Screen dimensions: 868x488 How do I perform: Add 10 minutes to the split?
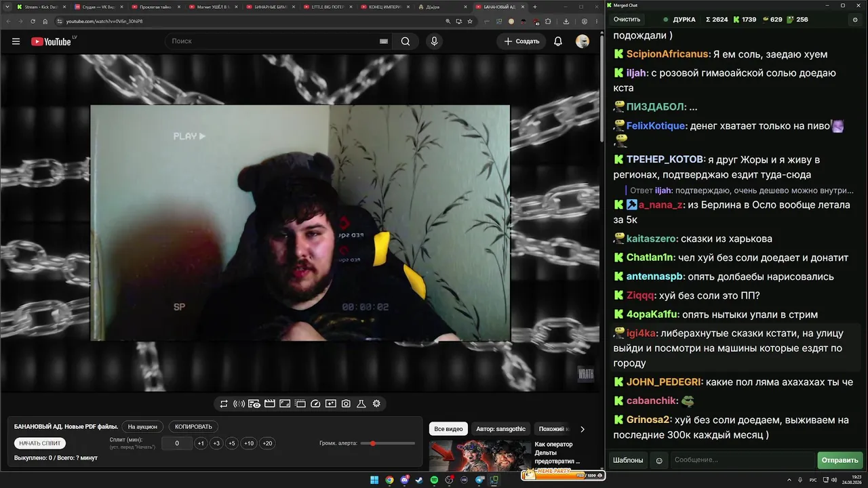pyautogui.click(x=249, y=443)
